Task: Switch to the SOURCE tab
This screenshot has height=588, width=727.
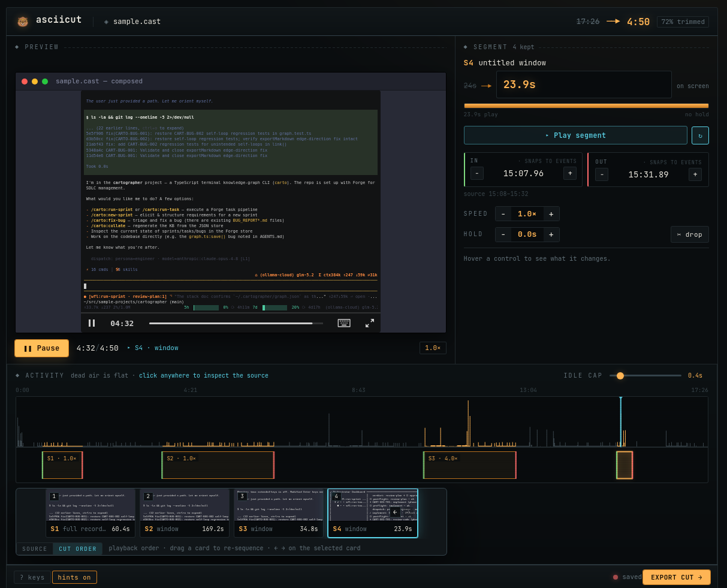Action: pyautogui.click(x=35, y=549)
